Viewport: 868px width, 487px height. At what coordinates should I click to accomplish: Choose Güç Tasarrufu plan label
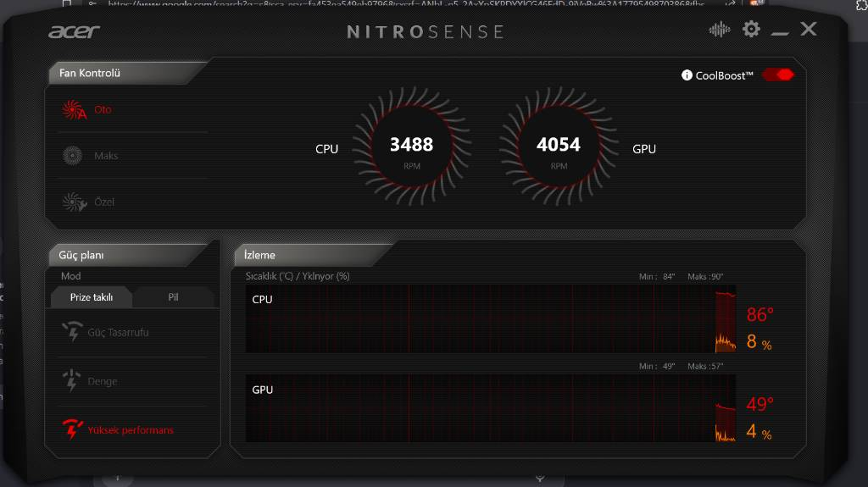[118, 332]
